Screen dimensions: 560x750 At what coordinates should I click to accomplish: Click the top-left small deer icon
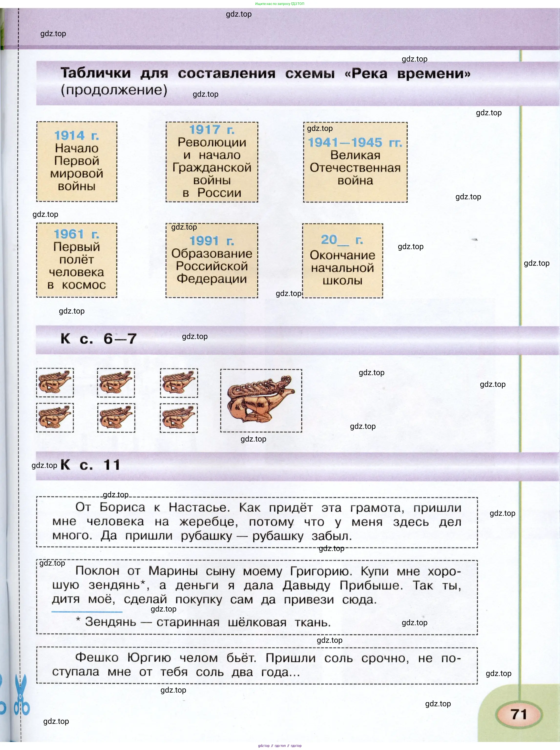[x=55, y=383]
